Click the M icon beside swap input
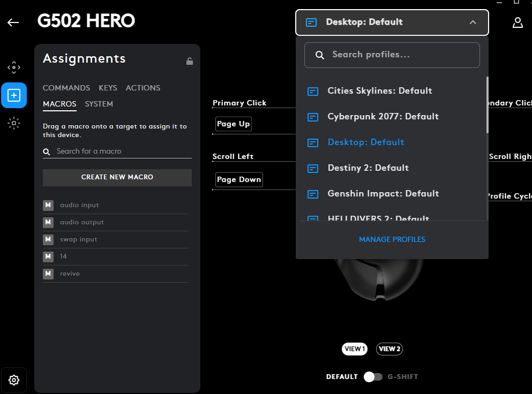Image resolution: width=532 pixels, height=394 pixels. [x=48, y=239]
